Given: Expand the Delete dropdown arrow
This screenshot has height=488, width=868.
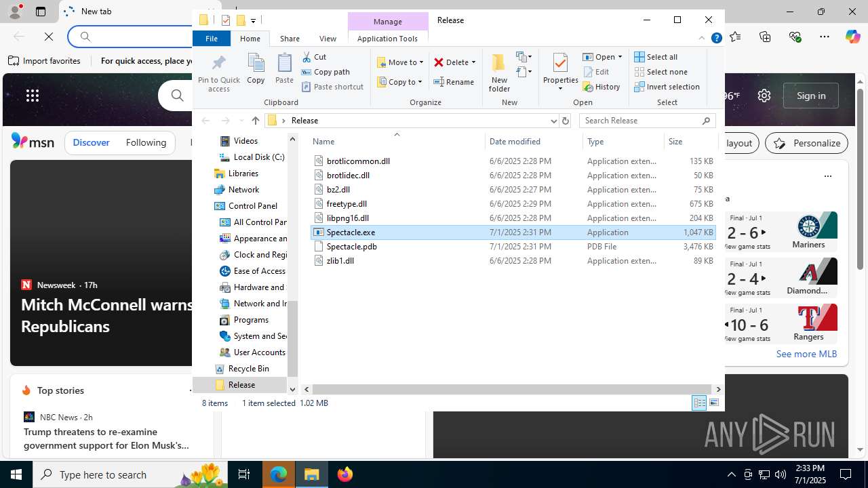Looking at the screenshot, I should pyautogui.click(x=473, y=62).
